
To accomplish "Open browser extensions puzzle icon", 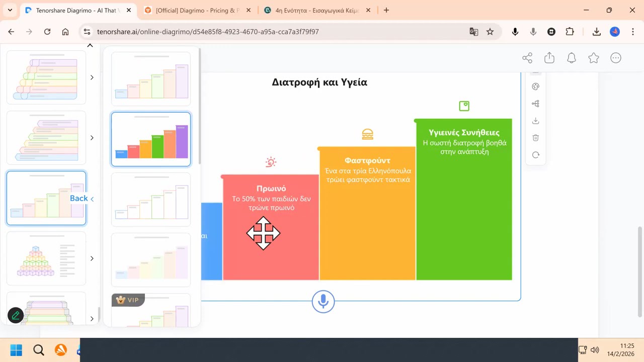I will click(570, 32).
